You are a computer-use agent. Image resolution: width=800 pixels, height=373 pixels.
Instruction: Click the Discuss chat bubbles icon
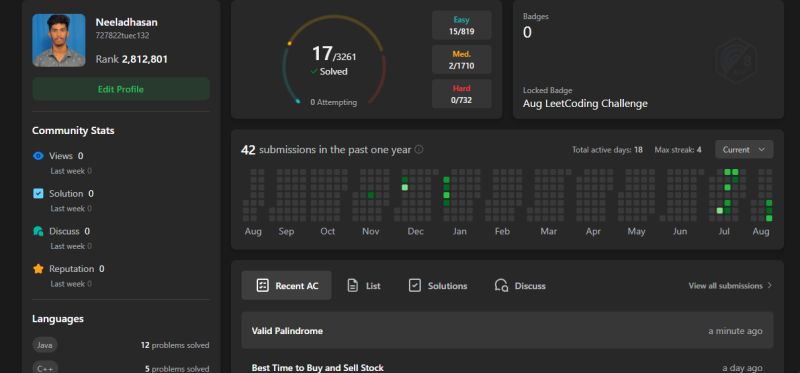point(38,231)
